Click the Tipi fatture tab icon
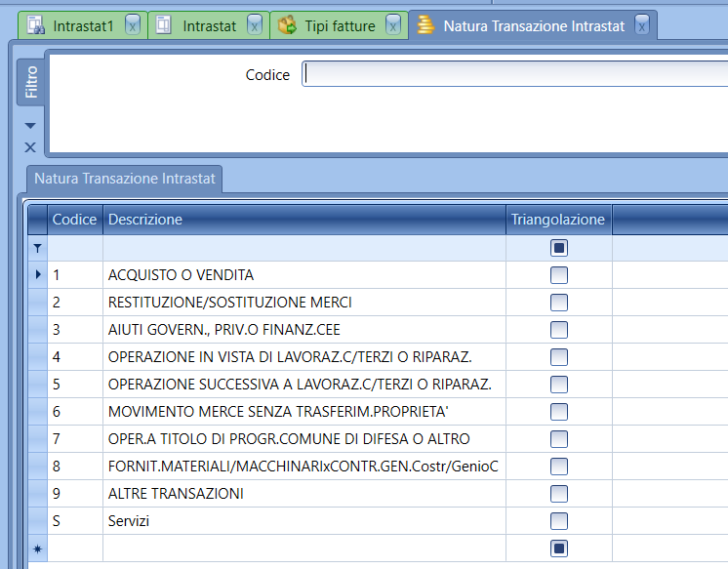 [x=287, y=26]
